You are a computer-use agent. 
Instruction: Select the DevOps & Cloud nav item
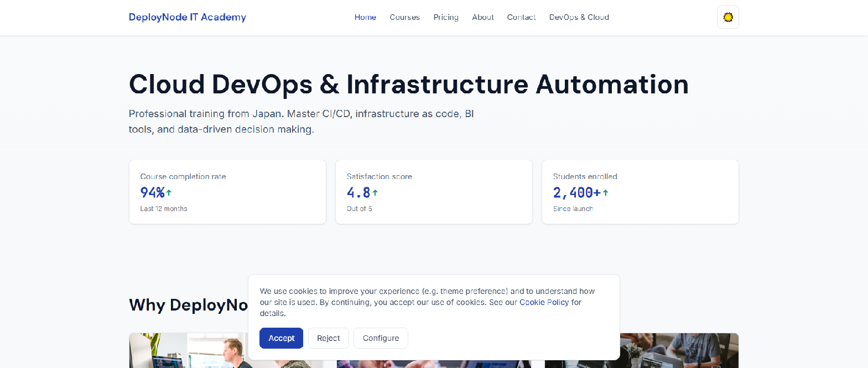[x=579, y=17]
